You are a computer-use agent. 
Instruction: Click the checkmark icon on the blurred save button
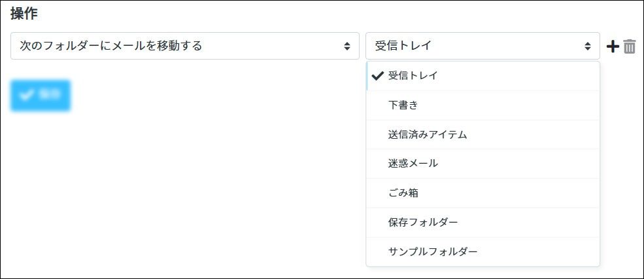(x=27, y=95)
